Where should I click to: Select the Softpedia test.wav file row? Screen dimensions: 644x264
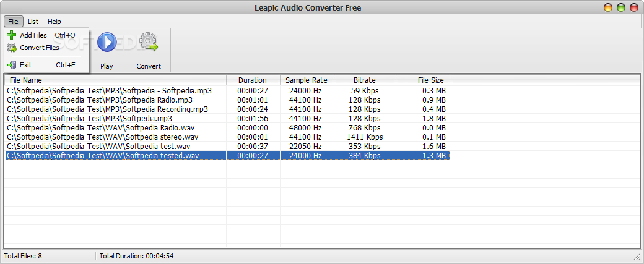(227, 147)
